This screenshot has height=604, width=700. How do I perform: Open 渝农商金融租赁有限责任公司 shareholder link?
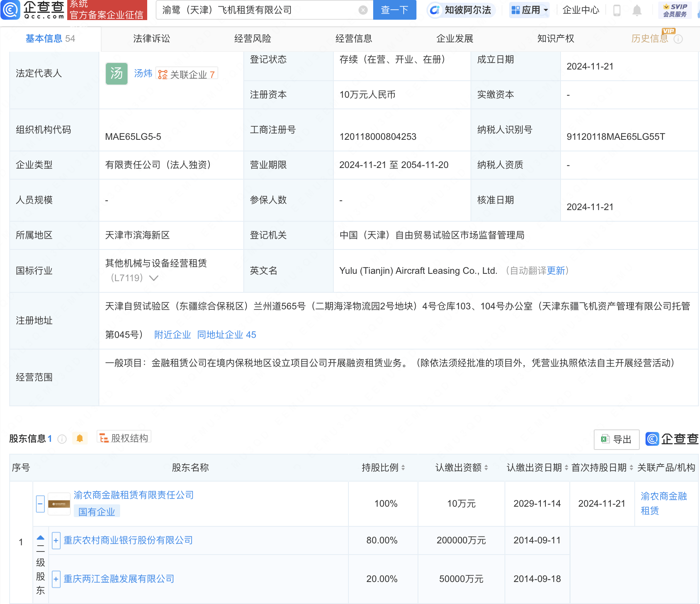point(134,495)
